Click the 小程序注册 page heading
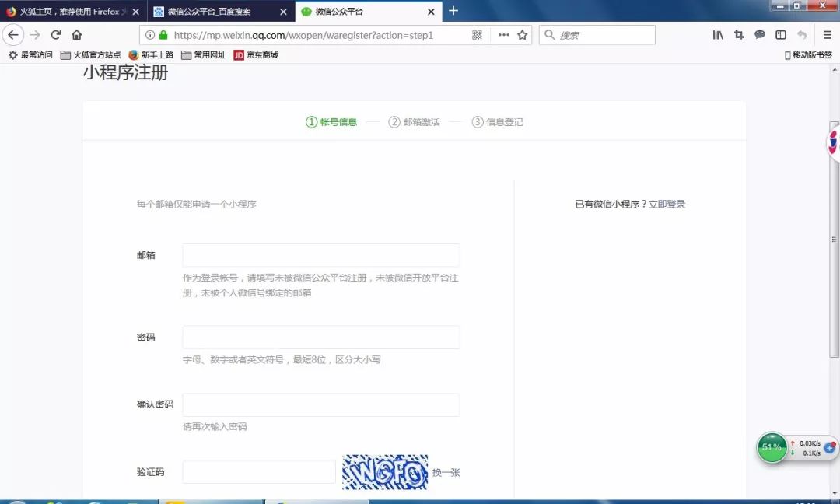 [125, 72]
